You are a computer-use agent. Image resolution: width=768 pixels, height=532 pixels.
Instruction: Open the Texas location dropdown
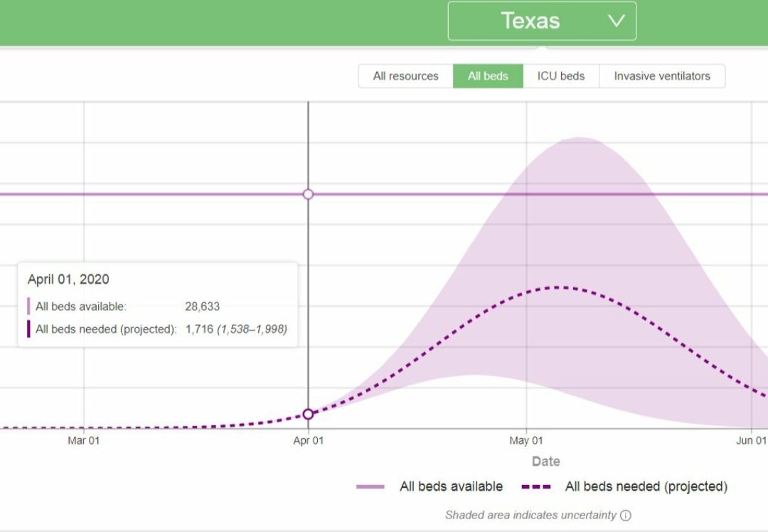[x=530, y=21]
